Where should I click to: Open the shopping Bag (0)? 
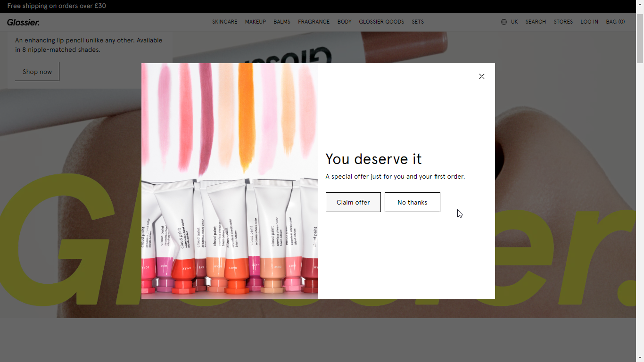point(616,22)
